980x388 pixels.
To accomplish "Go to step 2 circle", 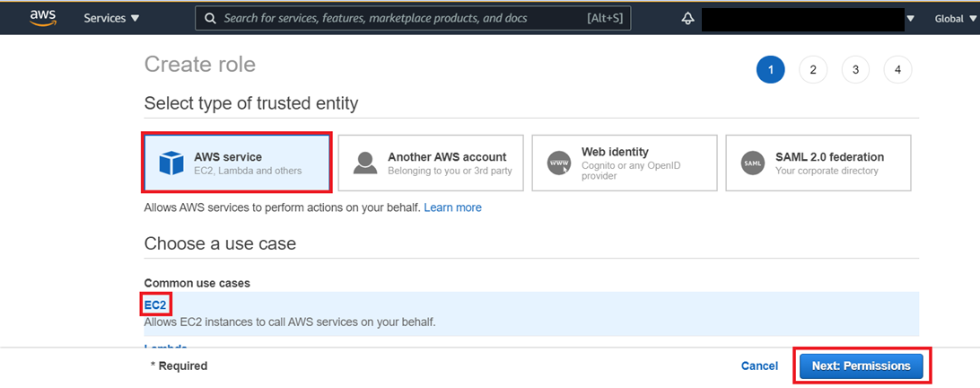I will 813,70.
